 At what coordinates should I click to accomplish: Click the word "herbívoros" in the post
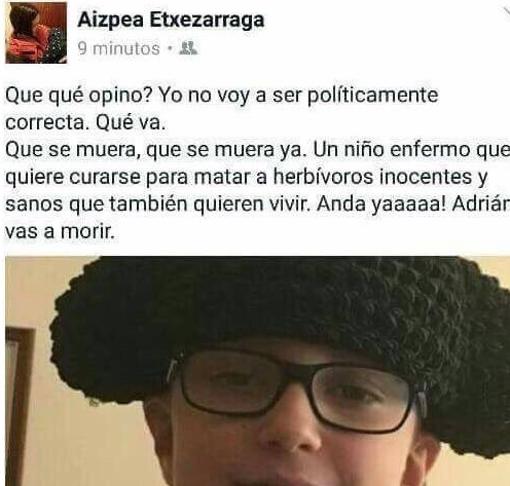(x=323, y=177)
